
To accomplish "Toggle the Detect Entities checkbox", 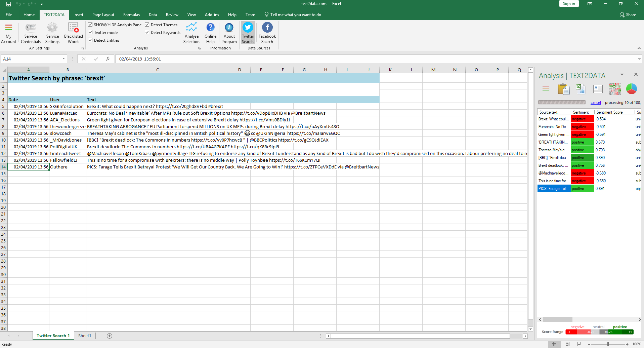I will coord(90,40).
